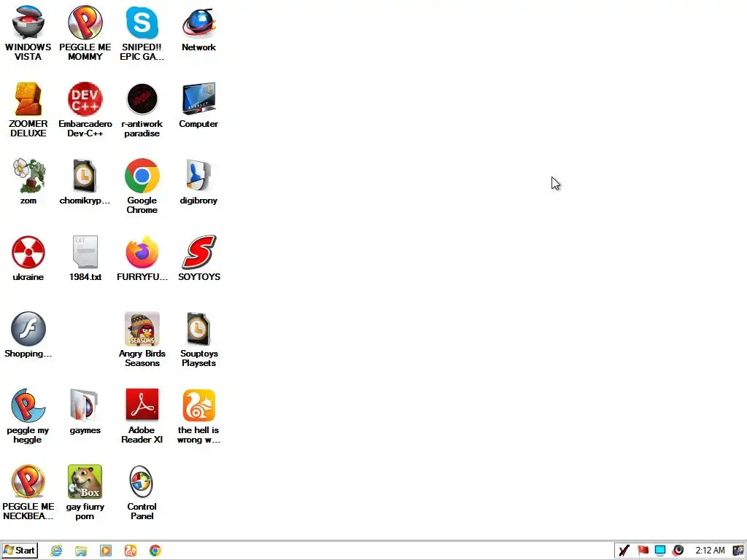Screen dimensions: 747x560
Task: Launch Chrome from the taskbar
Action: click(x=155, y=551)
